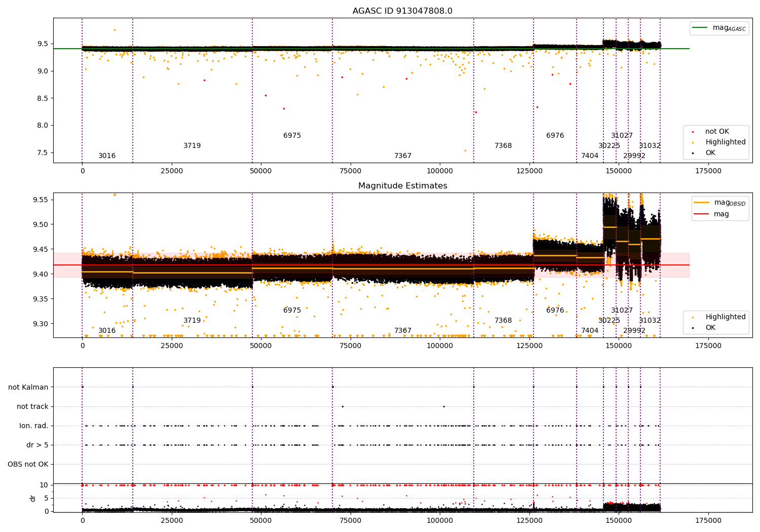Screen dimensions: 760x532
Task: Click OBSID label 7367 in Magnitude Estimates plot
Action: point(403,331)
